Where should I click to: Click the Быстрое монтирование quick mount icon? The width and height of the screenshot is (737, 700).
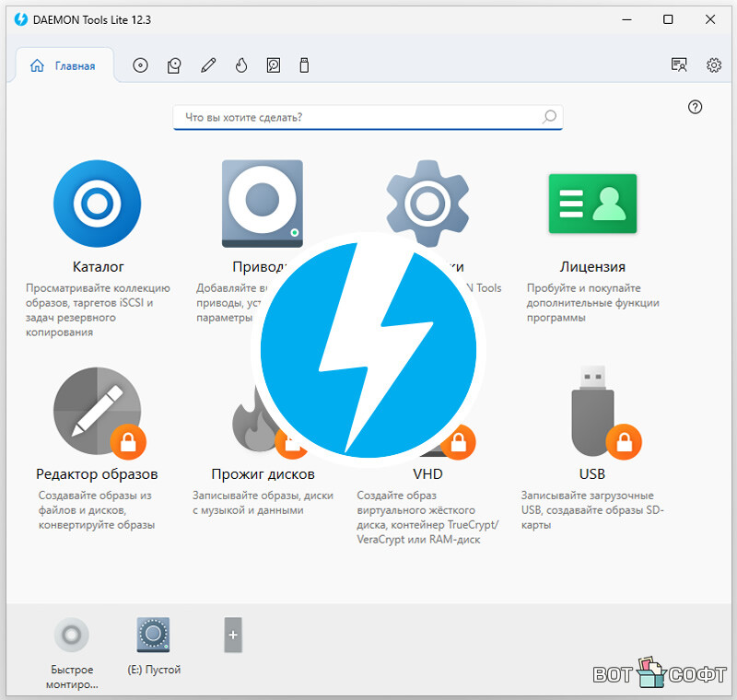[x=72, y=636]
